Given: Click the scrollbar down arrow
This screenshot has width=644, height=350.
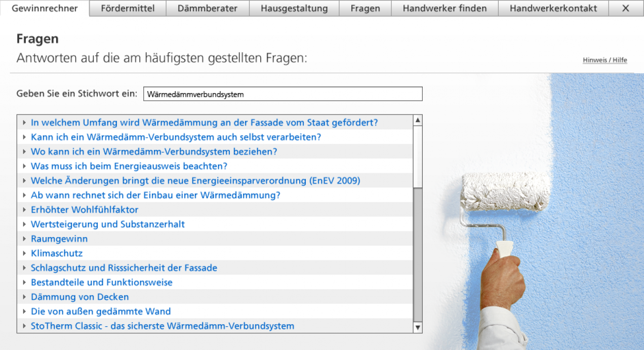Looking at the screenshot, I should click(x=417, y=327).
